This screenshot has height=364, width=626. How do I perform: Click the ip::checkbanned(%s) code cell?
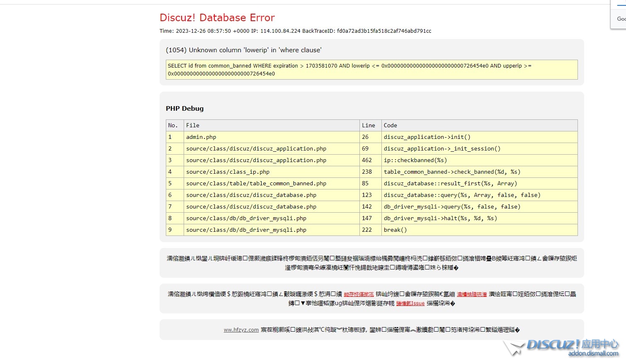480,160
